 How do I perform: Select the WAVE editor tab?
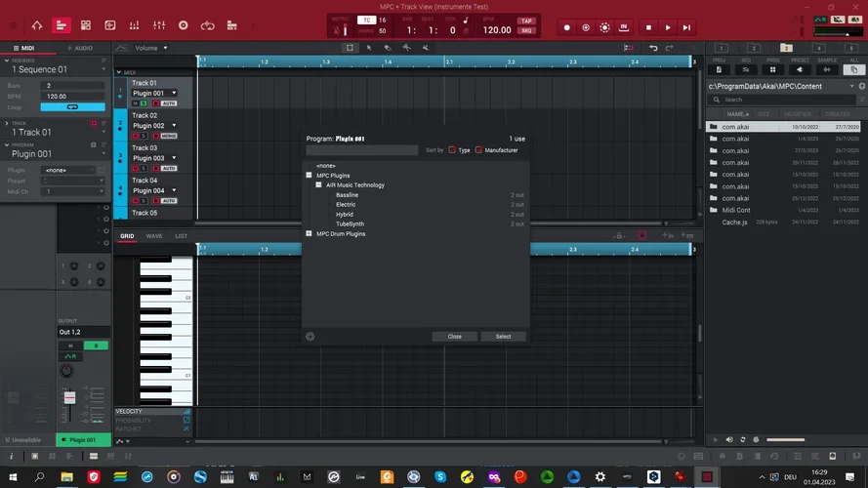point(154,236)
